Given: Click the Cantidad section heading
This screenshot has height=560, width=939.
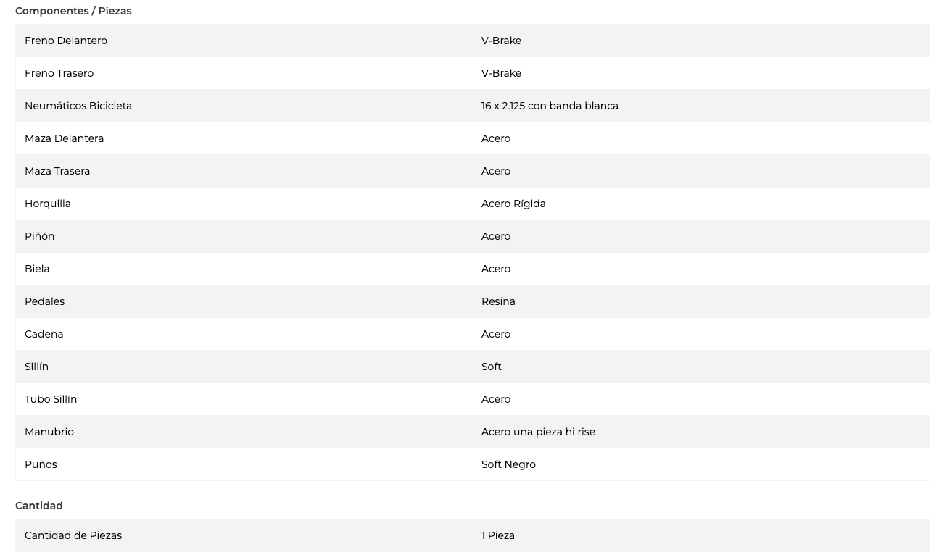Looking at the screenshot, I should (39, 506).
